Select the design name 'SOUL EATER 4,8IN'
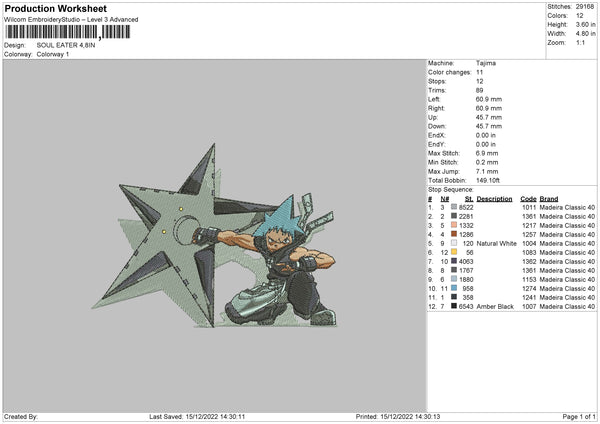Viewport: 600px width, 424px height. tap(66, 45)
